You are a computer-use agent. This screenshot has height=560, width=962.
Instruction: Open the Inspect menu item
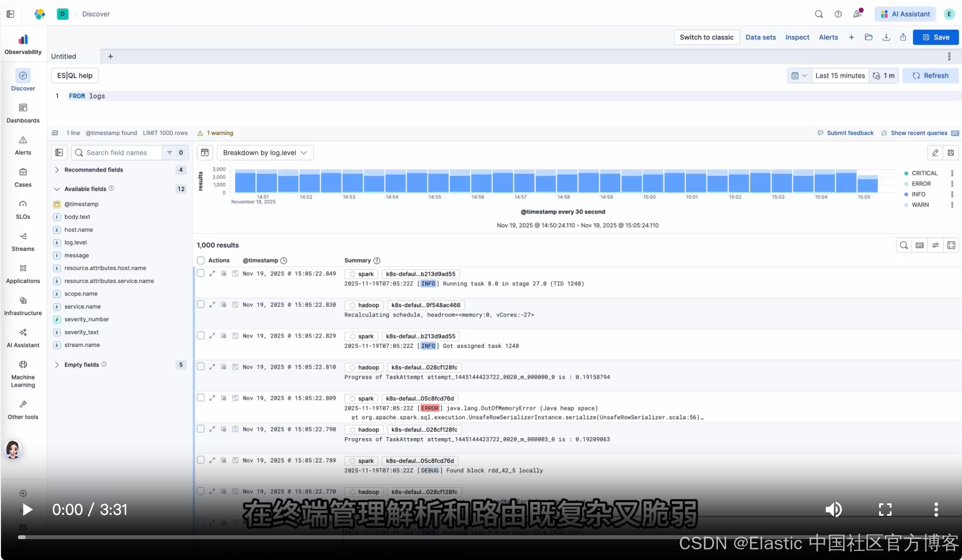(x=797, y=37)
